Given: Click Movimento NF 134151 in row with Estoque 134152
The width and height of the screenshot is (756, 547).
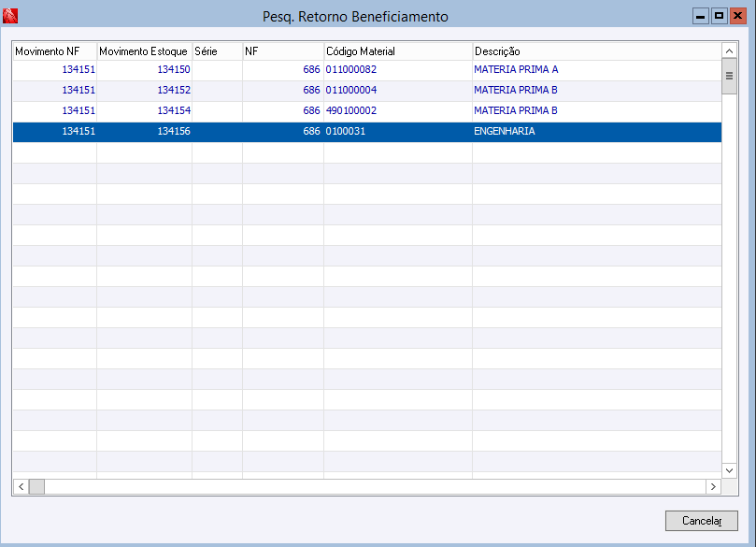Looking at the screenshot, I should (78, 90).
